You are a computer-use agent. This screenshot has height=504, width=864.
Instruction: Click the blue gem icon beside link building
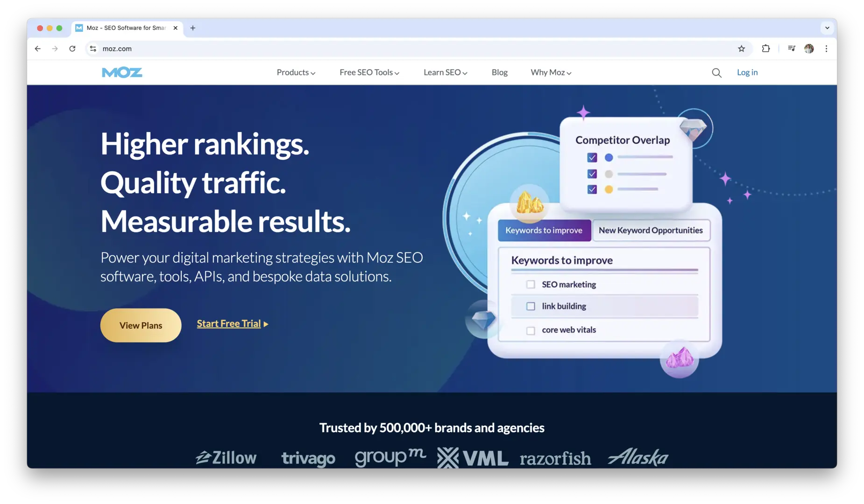[x=482, y=319]
